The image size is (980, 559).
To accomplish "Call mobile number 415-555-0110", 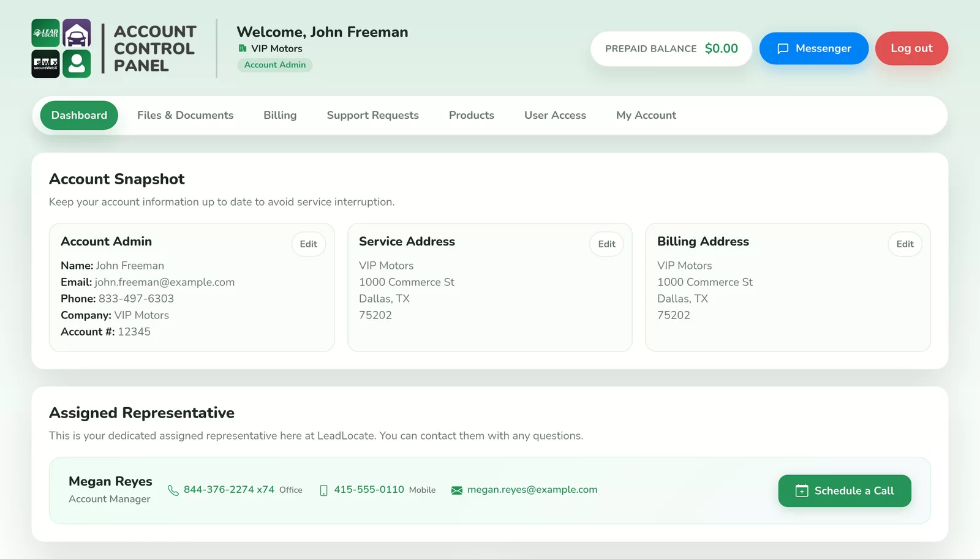I will [x=369, y=490].
